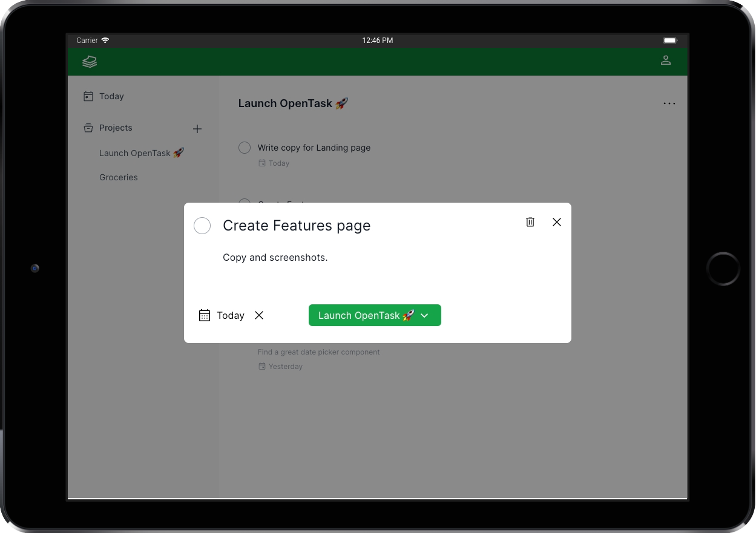The image size is (756, 533).
Task: Click the archive box icon next to Projects
Action: pos(87,128)
